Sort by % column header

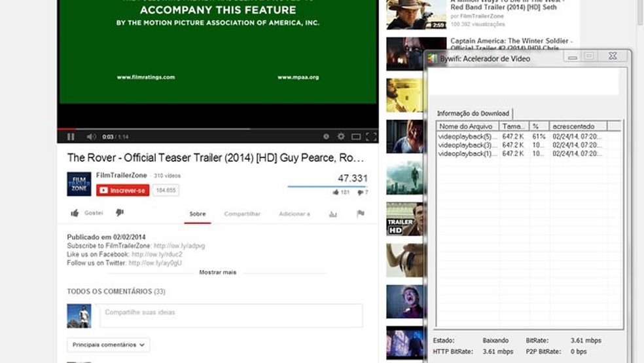pos(539,126)
